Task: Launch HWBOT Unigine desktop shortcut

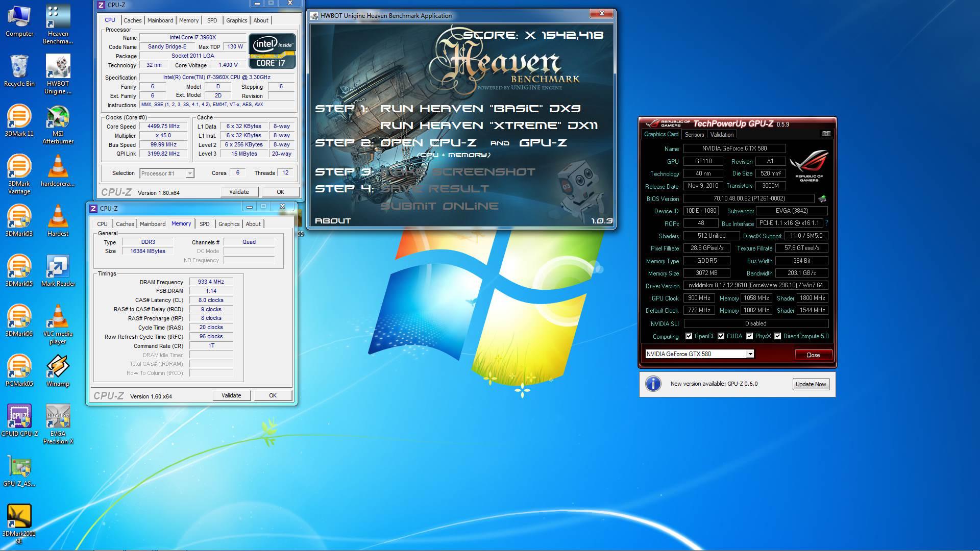Action: click(x=58, y=74)
